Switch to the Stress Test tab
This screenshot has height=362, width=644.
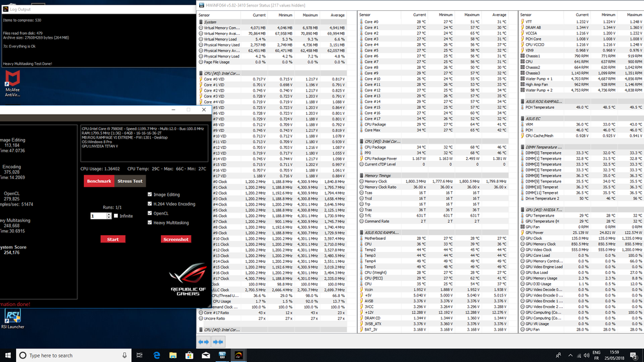130,181
